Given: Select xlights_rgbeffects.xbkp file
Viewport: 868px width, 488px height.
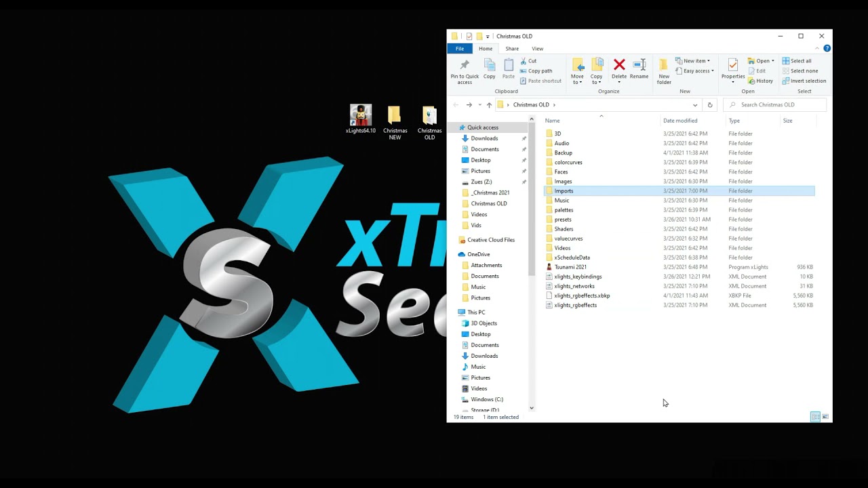Looking at the screenshot, I should click(x=582, y=296).
